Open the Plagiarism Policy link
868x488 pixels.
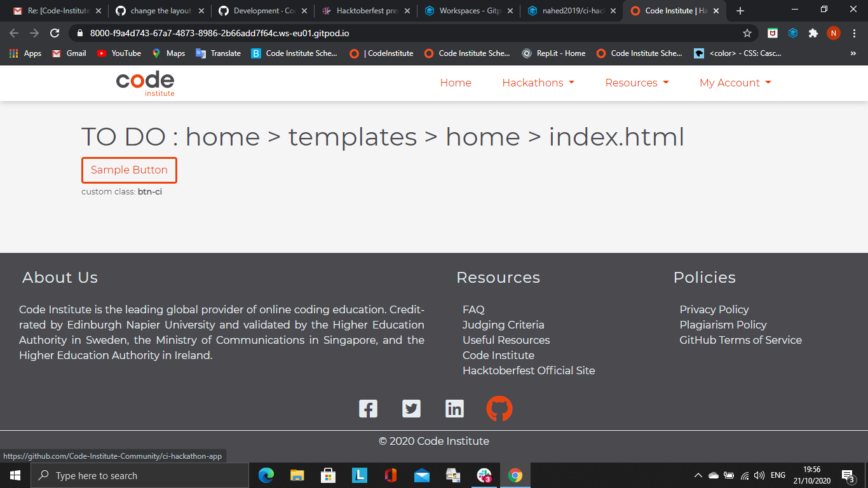[723, 325]
